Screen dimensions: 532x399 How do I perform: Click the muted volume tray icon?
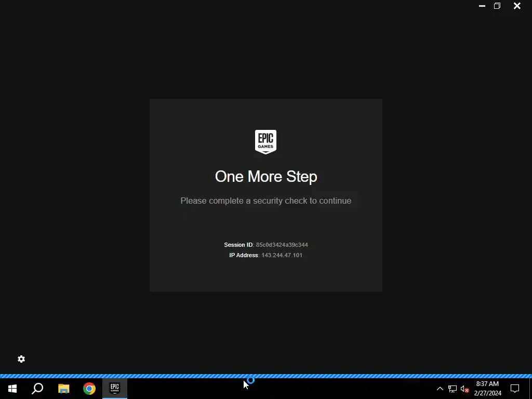click(x=465, y=389)
